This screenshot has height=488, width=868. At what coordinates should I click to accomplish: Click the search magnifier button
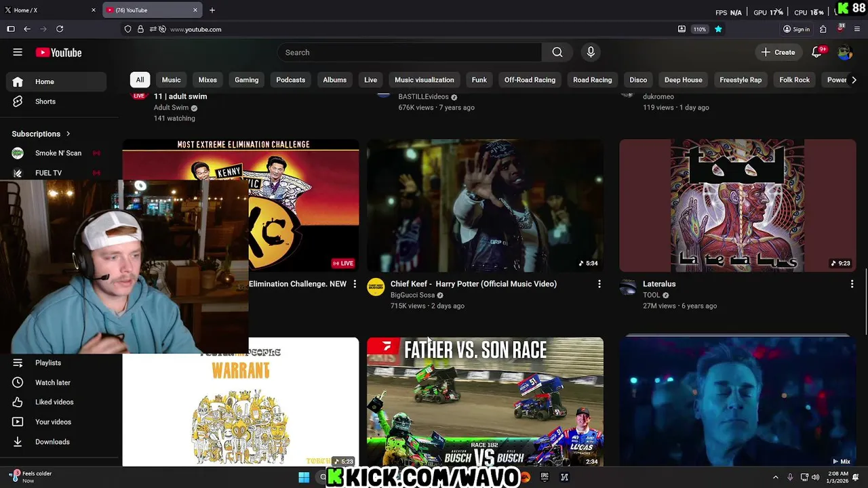tap(557, 52)
